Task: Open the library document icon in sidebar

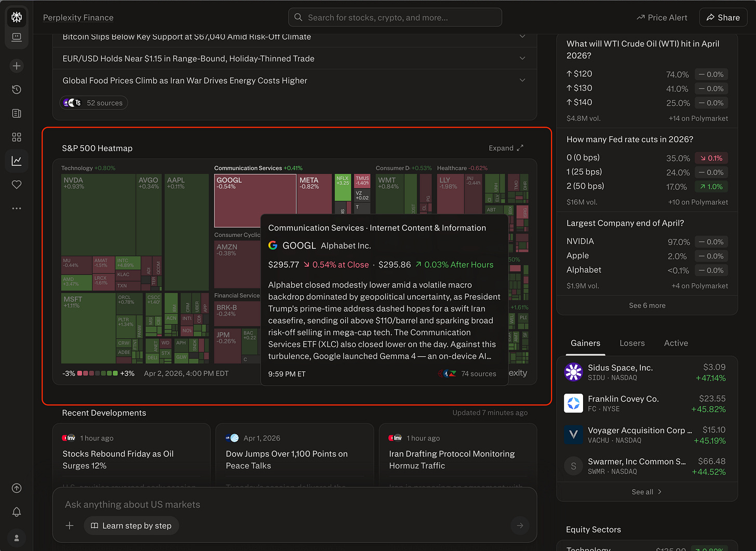Action: 16,113
